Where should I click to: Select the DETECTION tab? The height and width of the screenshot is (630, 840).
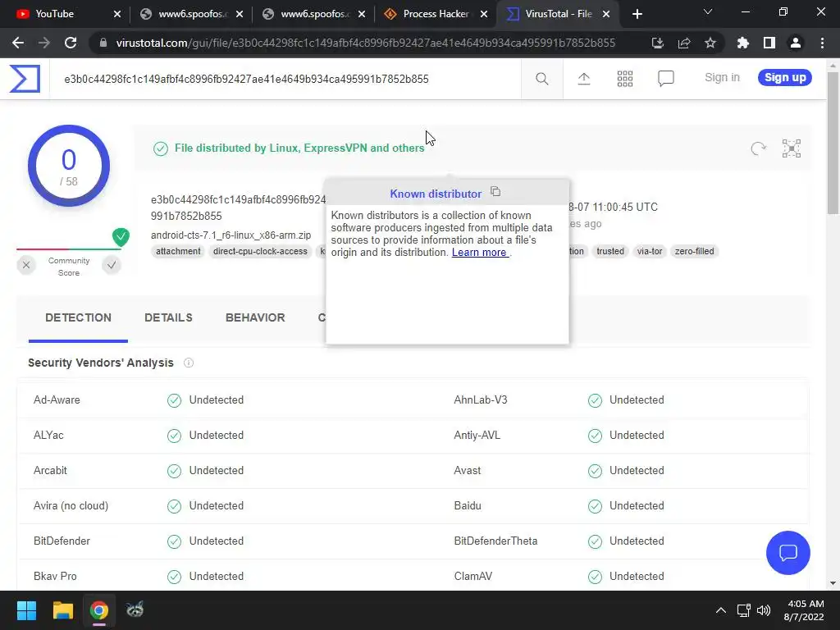click(x=78, y=317)
